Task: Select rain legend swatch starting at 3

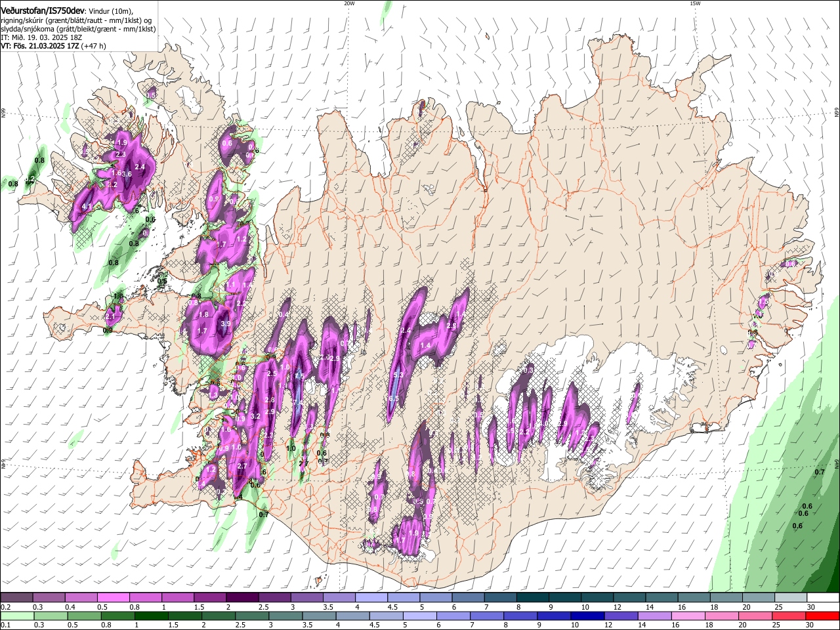Action: pos(286,616)
